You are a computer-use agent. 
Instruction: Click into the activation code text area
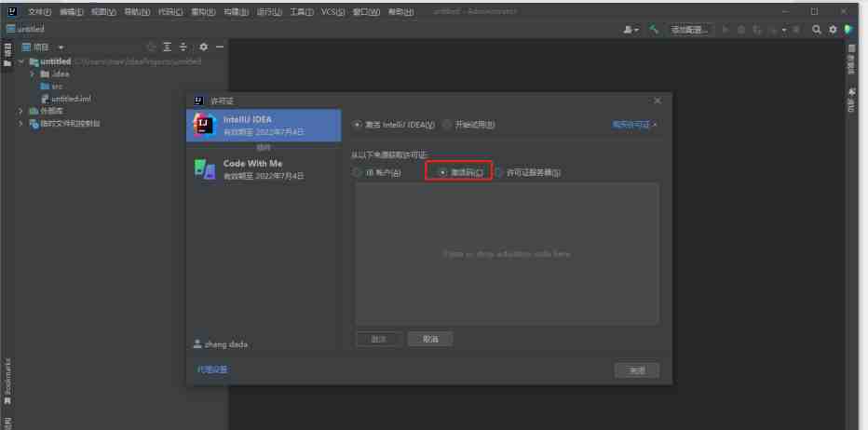pyautogui.click(x=507, y=254)
